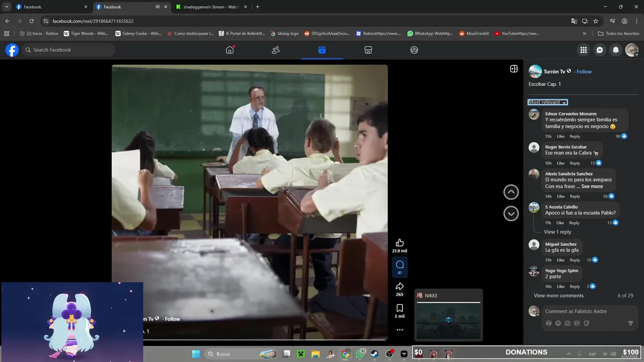Reload the page
This screenshot has height=362, width=644.
(31, 21)
